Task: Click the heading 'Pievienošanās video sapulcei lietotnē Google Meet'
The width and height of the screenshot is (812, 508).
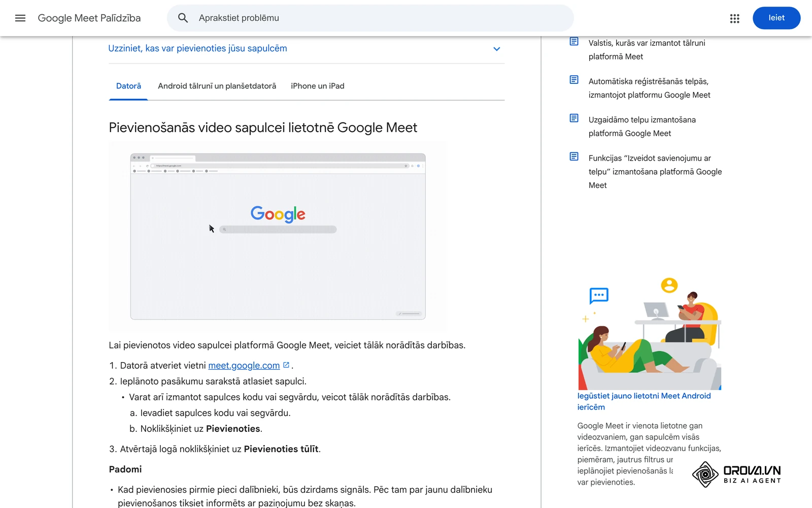Action: pyautogui.click(x=263, y=128)
